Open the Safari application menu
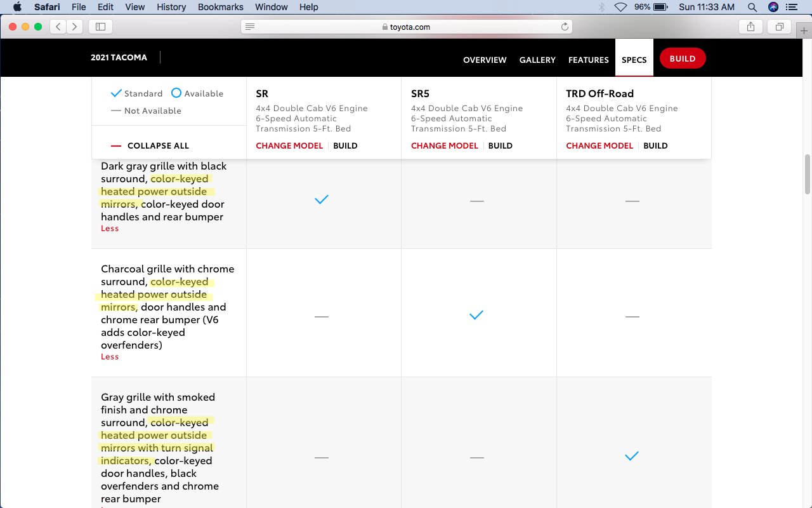This screenshot has height=508, width=812. pos(47,7)
